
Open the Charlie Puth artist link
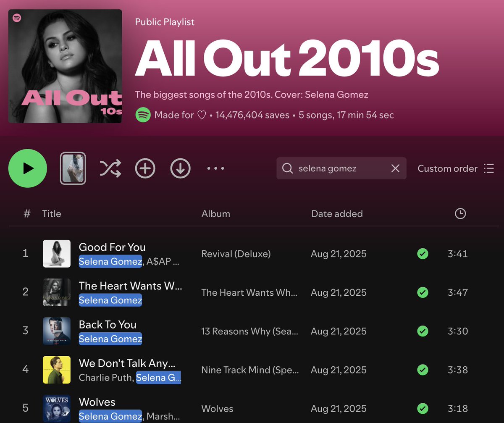[105, 378]
